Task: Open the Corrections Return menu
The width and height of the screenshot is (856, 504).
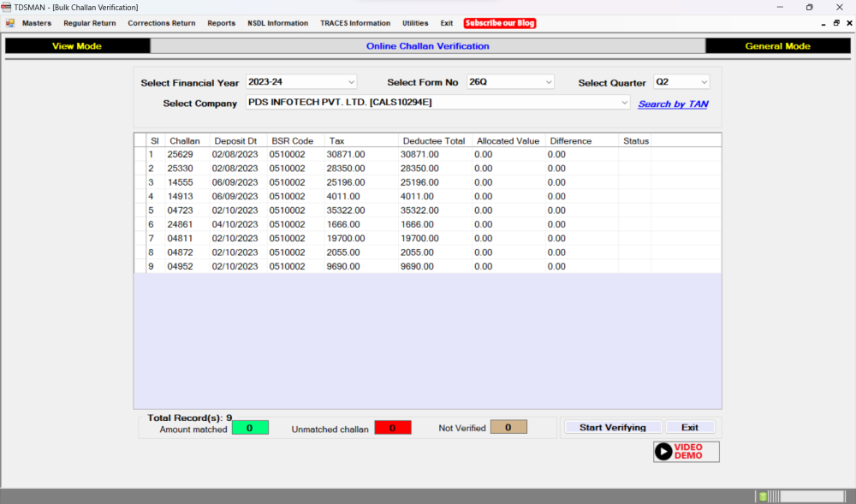Action: point(161,23)
